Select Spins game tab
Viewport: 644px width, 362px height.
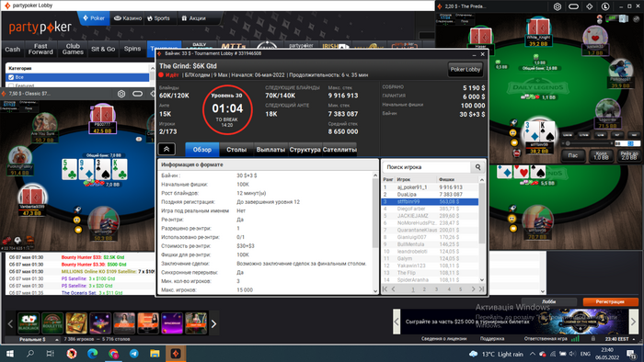point(132,50)
